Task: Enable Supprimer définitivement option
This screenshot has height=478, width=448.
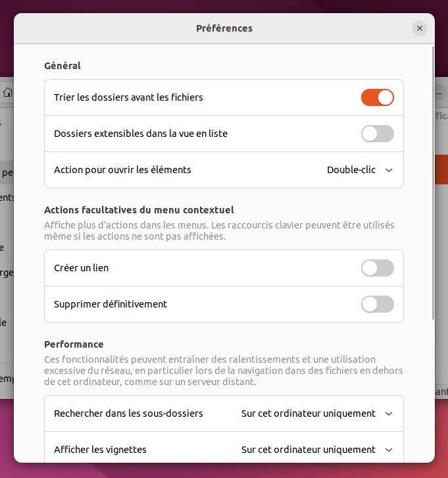Action: click(378, 304)
